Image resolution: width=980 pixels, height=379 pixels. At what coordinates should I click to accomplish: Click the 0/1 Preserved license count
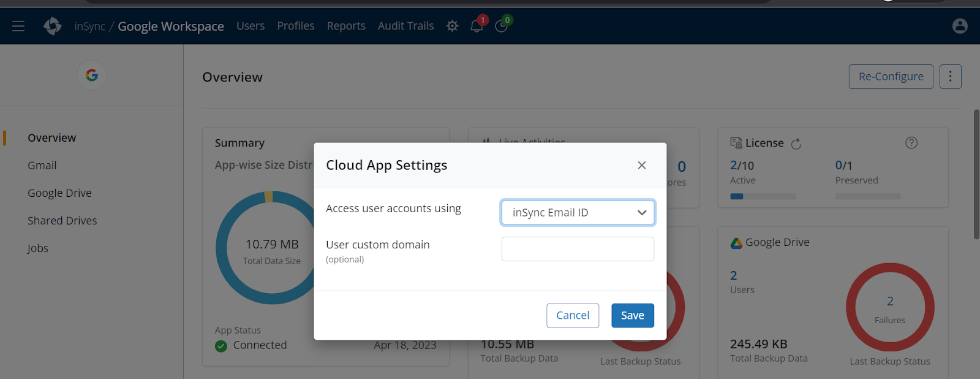(x=843, y=166)
